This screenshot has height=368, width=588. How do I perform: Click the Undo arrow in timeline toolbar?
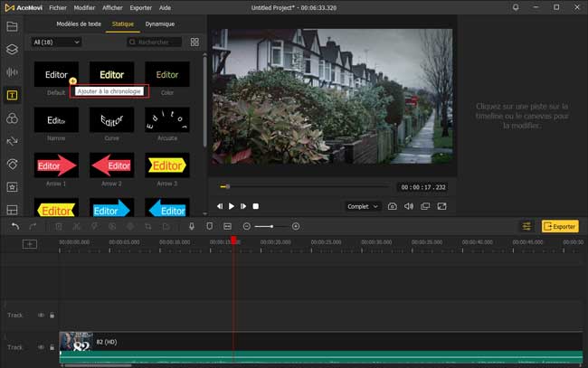click(15, 226)
